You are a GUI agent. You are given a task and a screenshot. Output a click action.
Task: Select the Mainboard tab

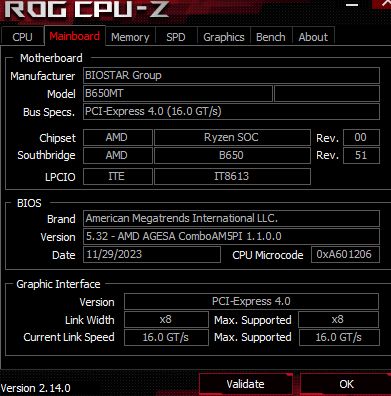tap(75, 36)
